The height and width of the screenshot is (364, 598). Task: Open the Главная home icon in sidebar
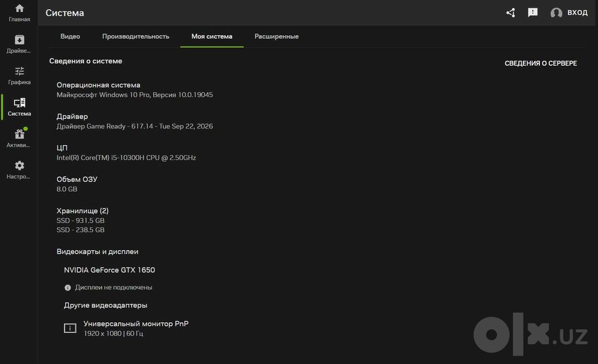[19, 8]
